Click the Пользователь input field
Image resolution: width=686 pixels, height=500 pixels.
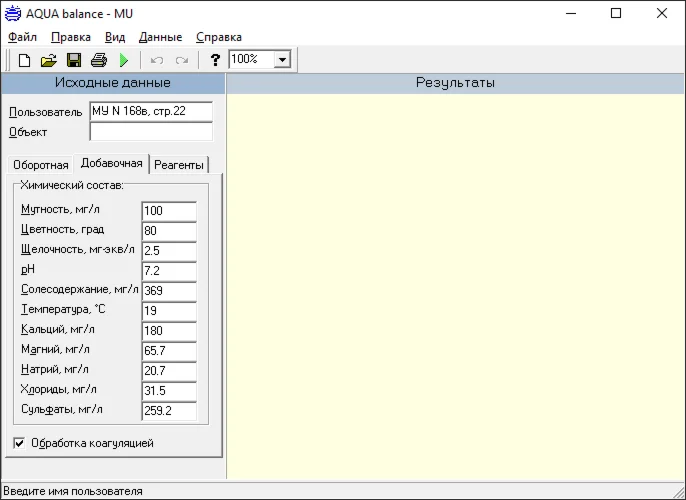[x=150, y=111]
